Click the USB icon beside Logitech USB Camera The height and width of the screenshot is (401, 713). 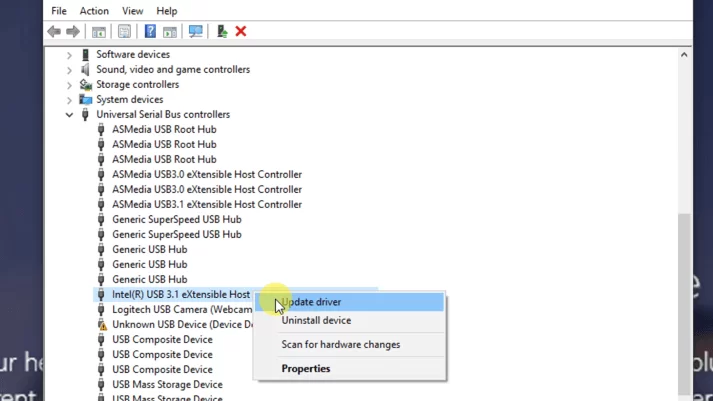(101, 310)
